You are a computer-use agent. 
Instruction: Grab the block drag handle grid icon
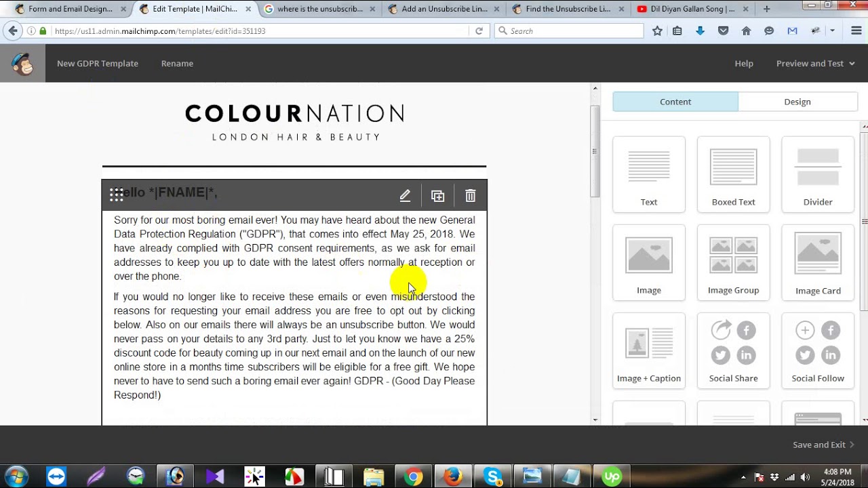click(x=117, y=195)
